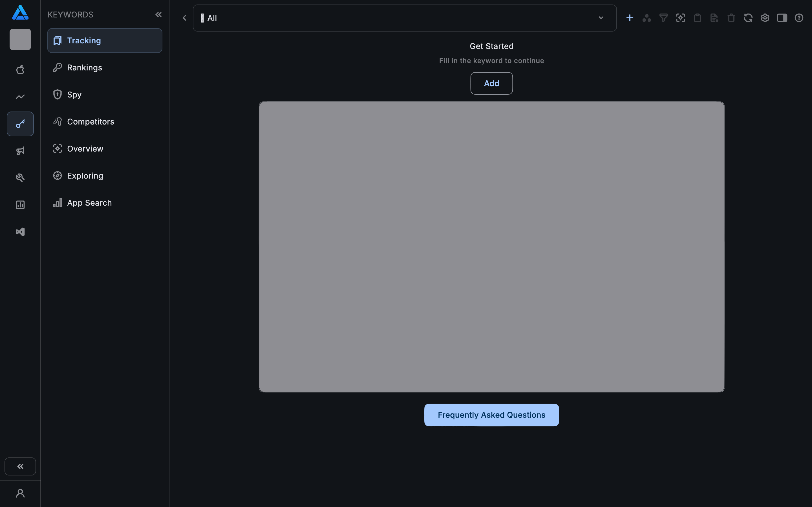
Task: Click the clipboard paste icon
Action: [697, 18]
